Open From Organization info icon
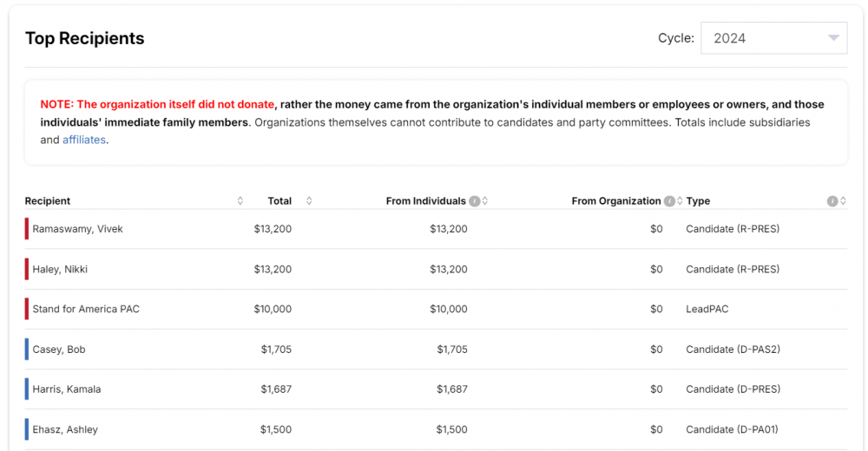Viewport: 868px width, 451px height. click(669, 201)
